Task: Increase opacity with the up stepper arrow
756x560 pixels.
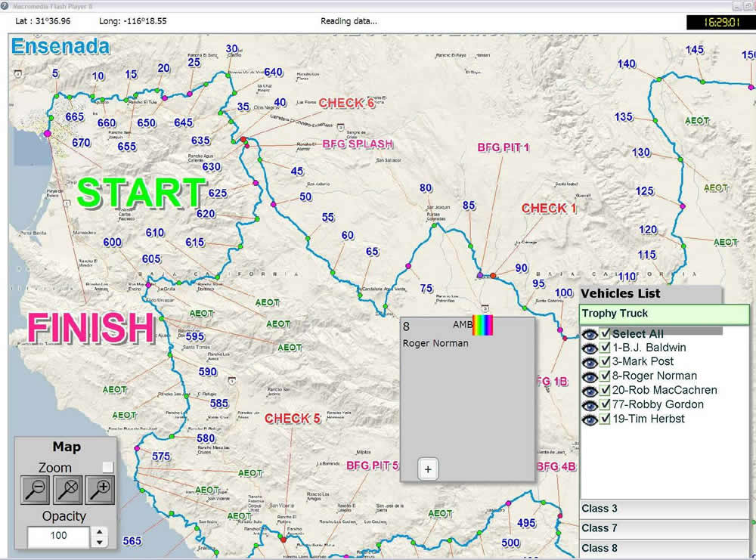Action: click(99, 532)
